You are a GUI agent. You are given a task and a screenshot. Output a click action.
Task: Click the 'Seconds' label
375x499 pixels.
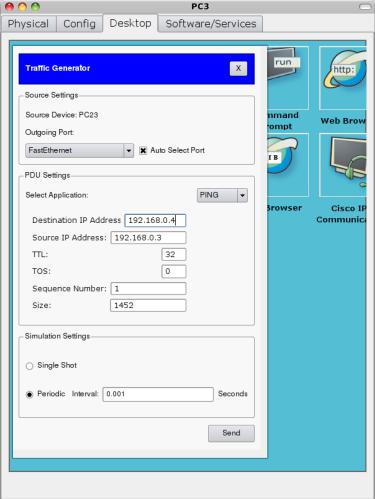233,394
